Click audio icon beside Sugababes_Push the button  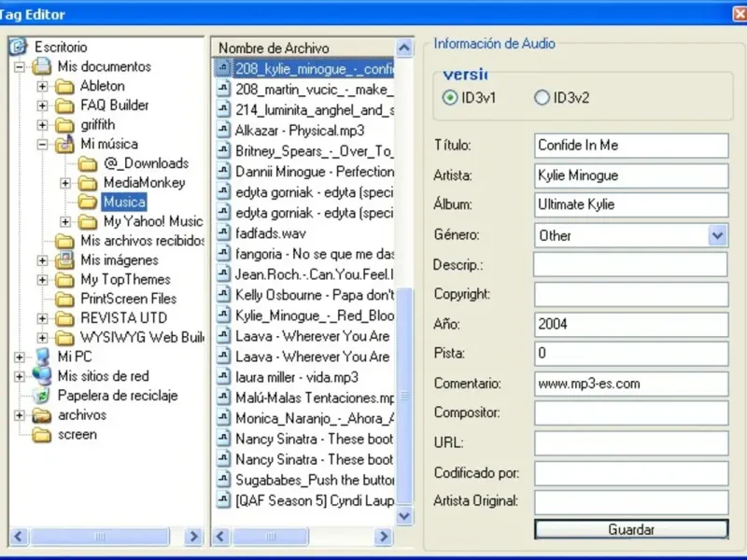tap(223, 480)
